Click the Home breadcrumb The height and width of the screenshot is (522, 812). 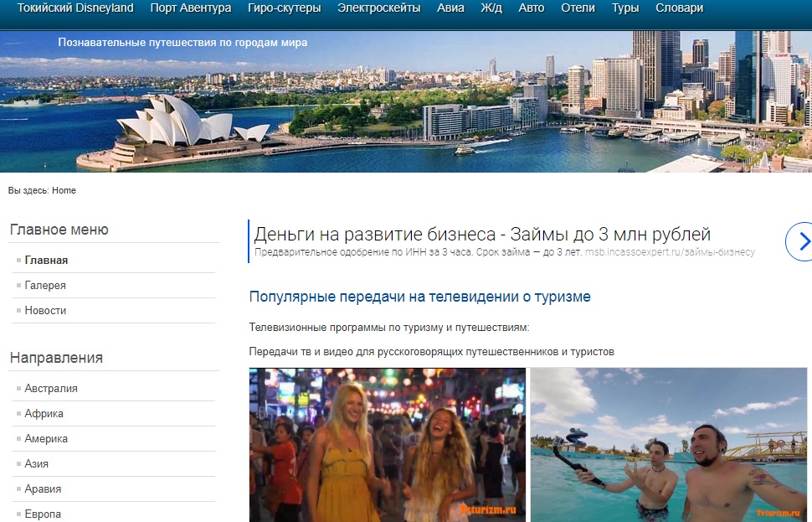coord(64,190)
